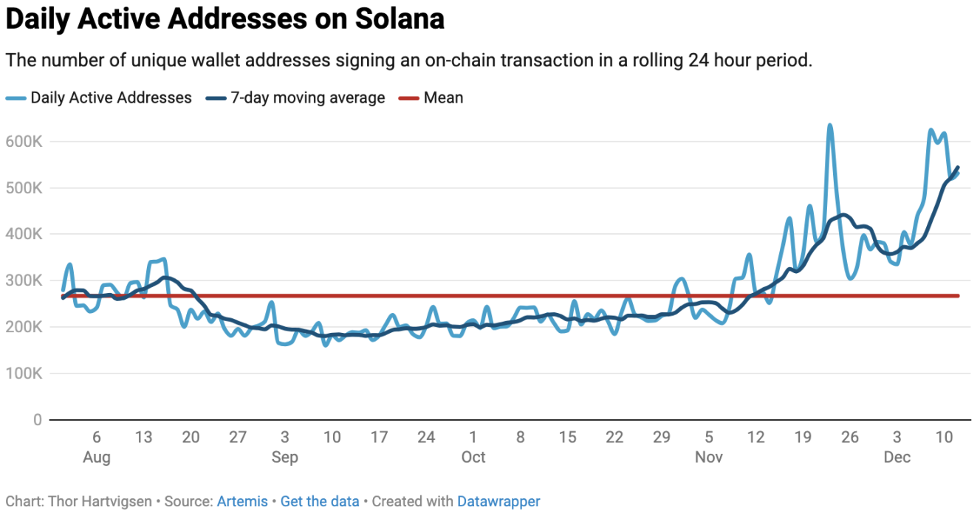
Task: Click the Dec month label on x-axis
Action: click(897, 458)
